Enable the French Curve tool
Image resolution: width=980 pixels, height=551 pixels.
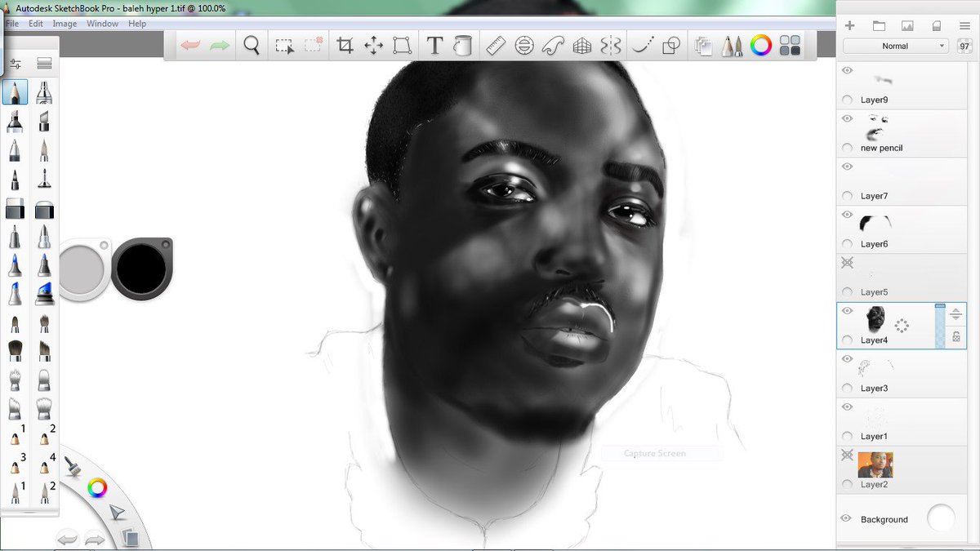554,46
